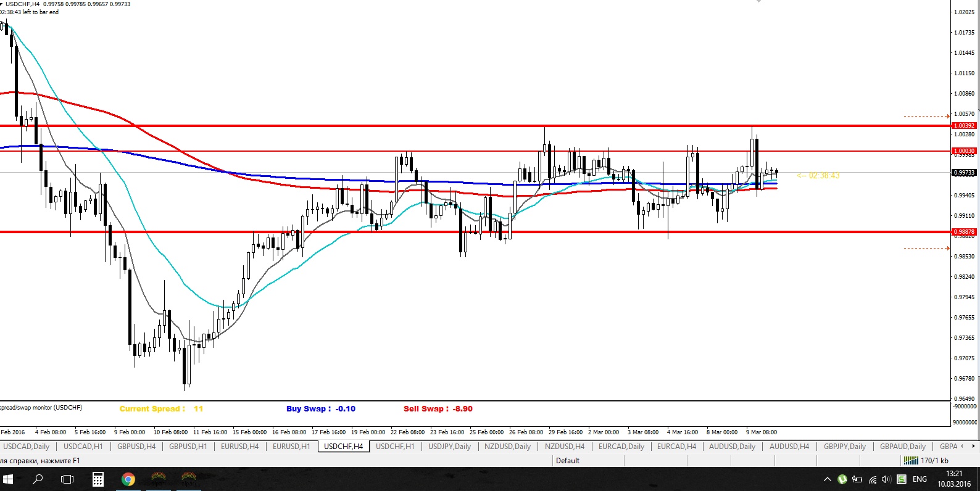
Task: Open the clock showing 13:21
Action: pyautogui.click(x=954, y=479)
